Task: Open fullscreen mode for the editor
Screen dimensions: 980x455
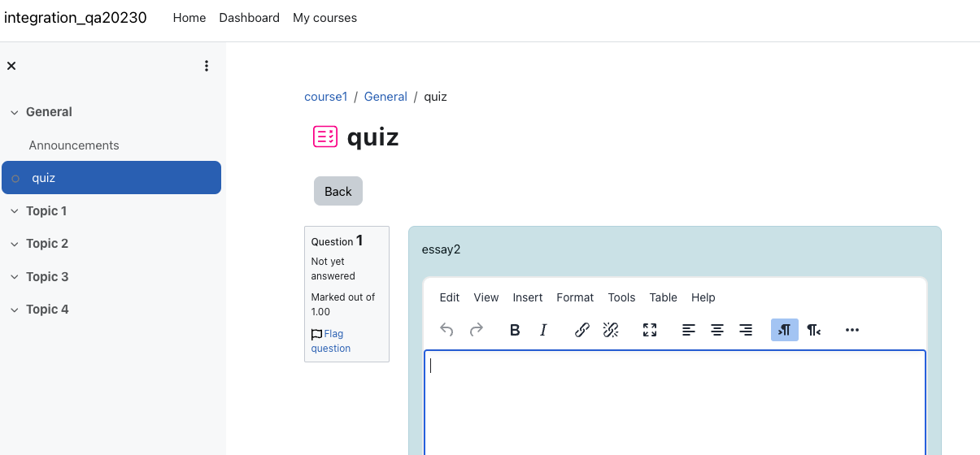Action: (650, 330)
